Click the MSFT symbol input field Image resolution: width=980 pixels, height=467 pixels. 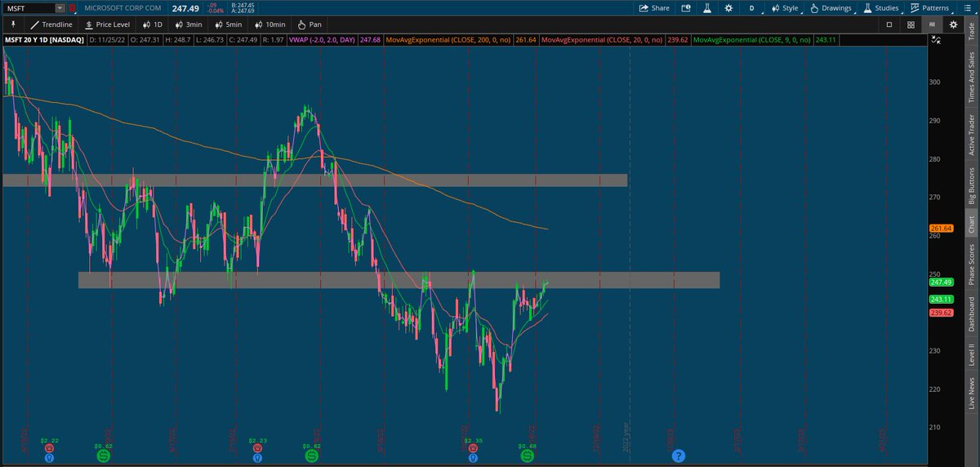pyautogui.click(x=29, y=8)
